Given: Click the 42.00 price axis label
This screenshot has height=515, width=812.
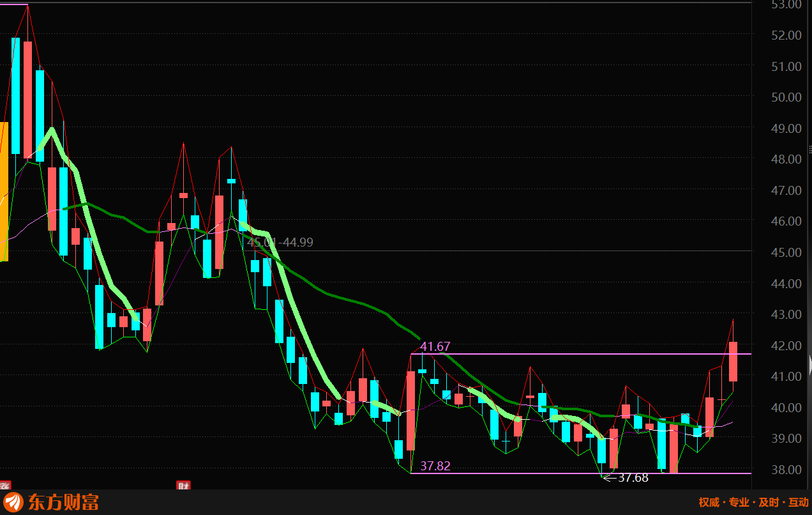Looking at the screenshot, I should point(786,346).
